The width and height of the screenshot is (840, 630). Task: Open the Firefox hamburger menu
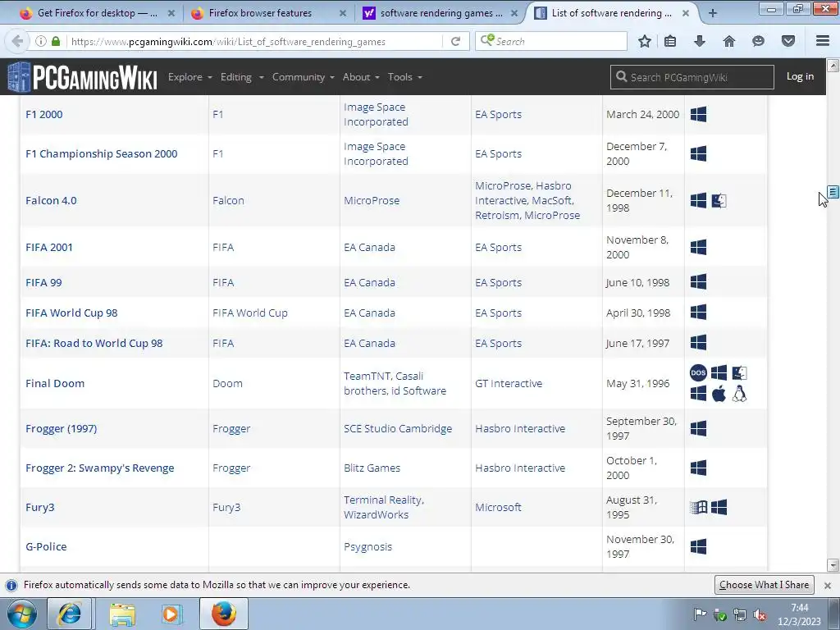[x=823, y=41]
